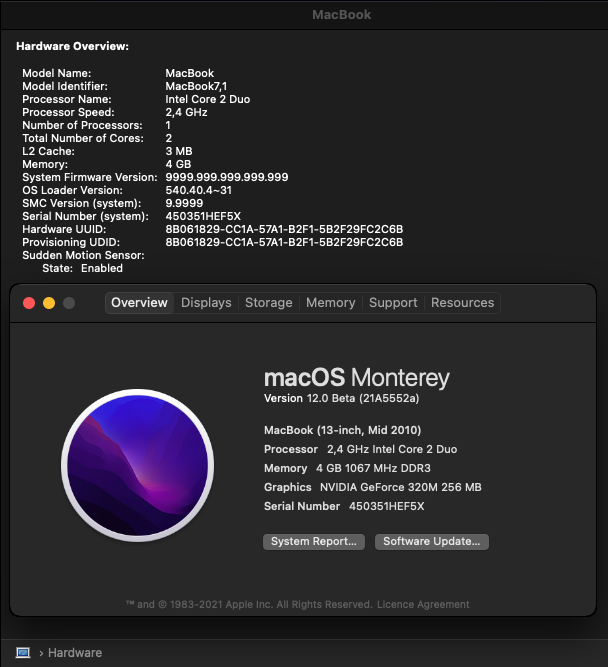608x667 pixels.
Task: Select the Provisioning UDID value
Action: click(x=284, y=242)
